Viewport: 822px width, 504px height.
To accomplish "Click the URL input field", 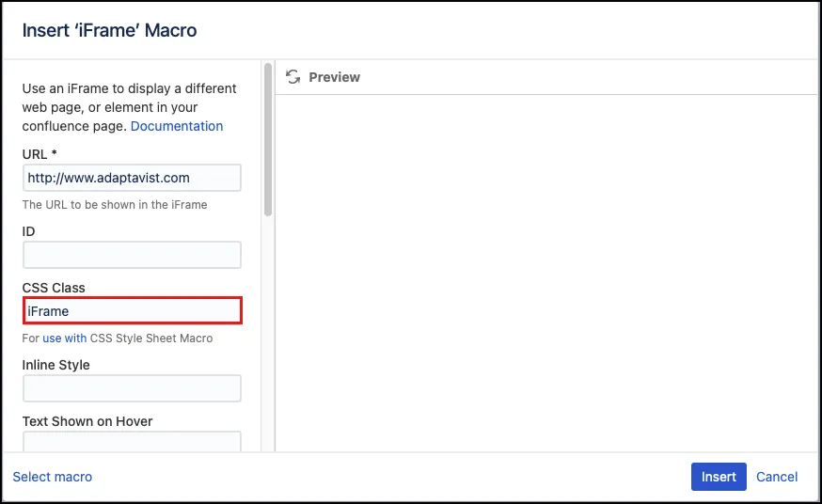I will pos(132,178).
